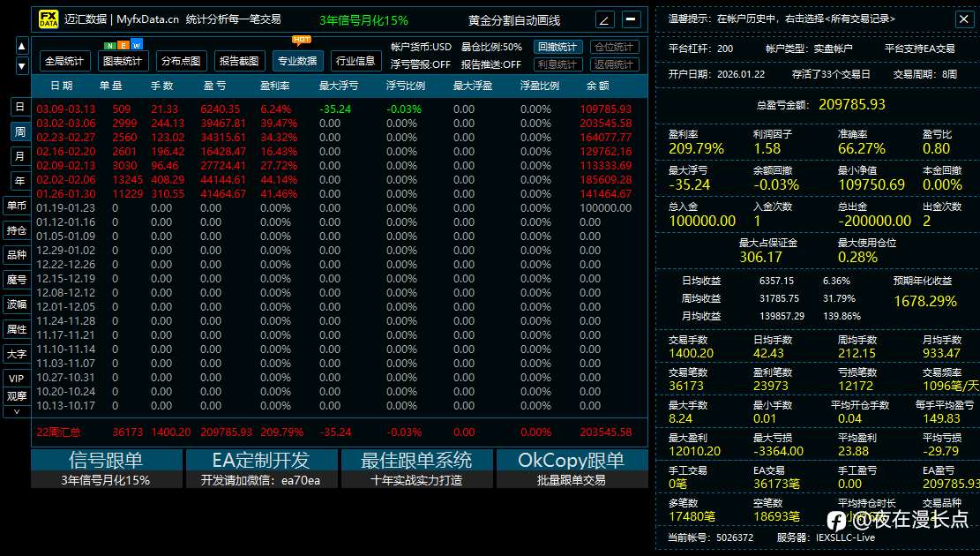Click 帐户货币:USD account currency setting
This screenshot has width=980, height=556.
click(422, 47)
